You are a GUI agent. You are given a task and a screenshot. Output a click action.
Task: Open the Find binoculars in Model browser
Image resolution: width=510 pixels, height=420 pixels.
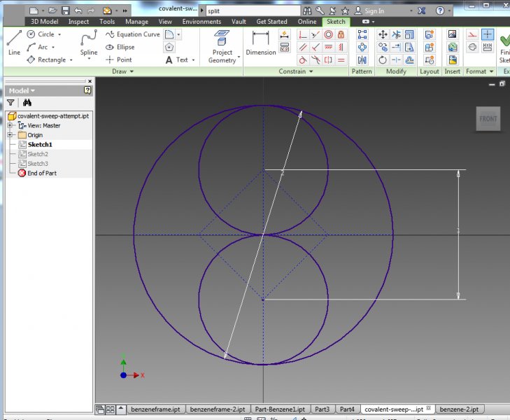coord(27,102)
